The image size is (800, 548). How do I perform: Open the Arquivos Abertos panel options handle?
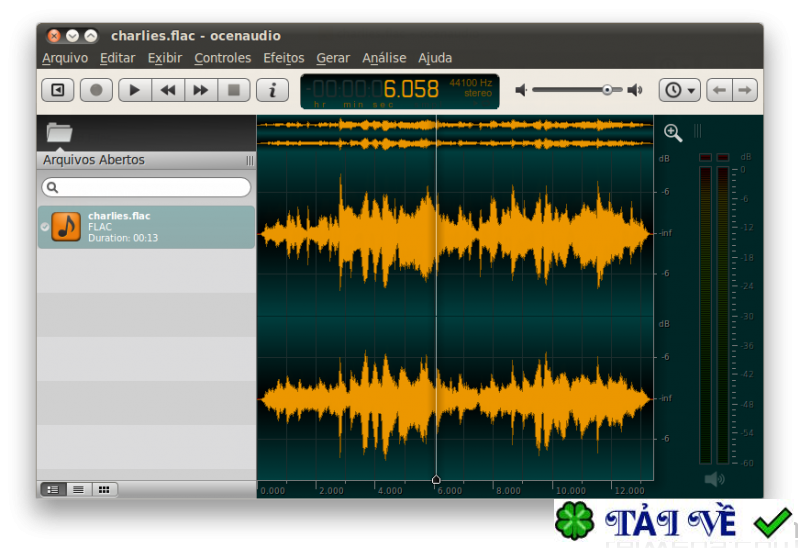(x=249, y=160)
